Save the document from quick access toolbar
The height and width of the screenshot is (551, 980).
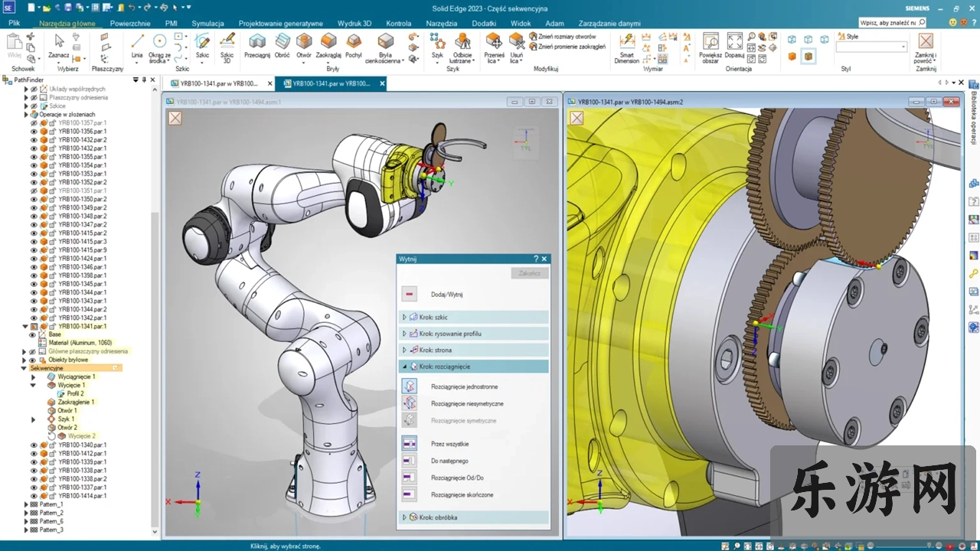tap(67, 7)
